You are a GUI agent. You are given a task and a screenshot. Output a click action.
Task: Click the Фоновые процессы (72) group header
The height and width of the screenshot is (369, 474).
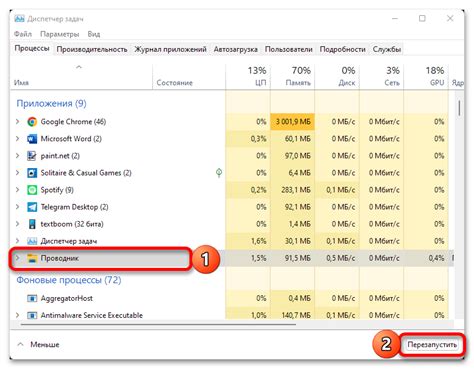(x=69, y=280)
